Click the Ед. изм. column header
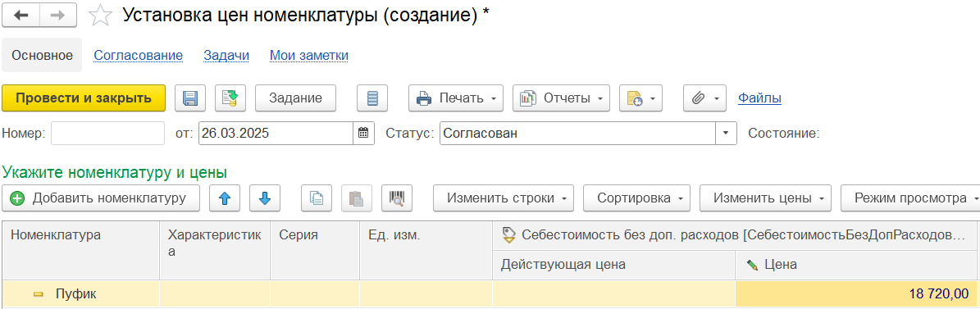This screenshot has width=980, height=309. (x=426, y=250)
